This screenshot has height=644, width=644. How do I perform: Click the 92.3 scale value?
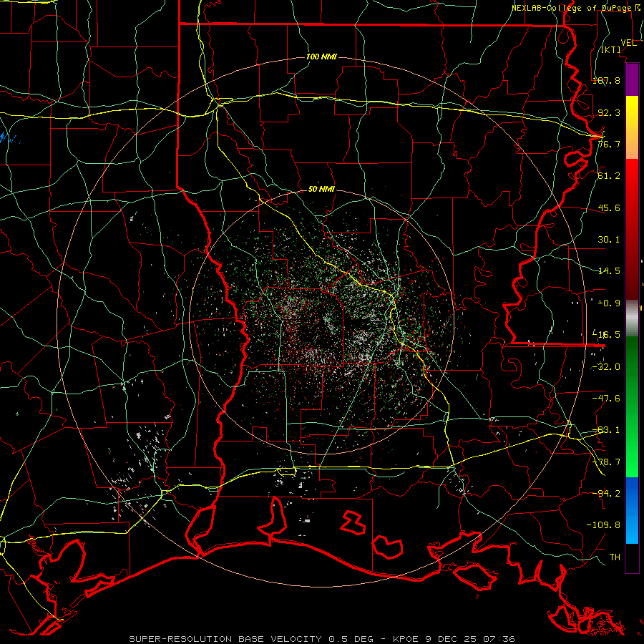point(609,112)
